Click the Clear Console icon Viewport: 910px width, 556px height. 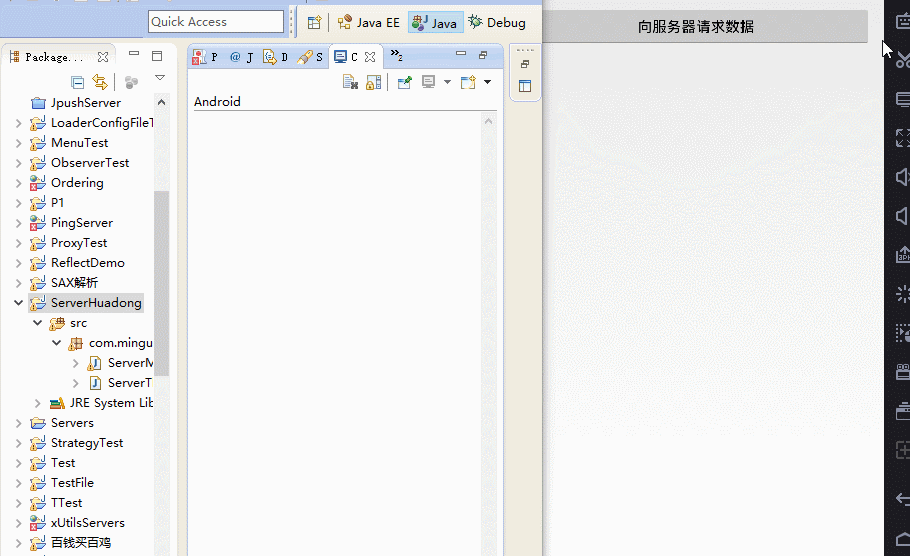click(350, 82)
